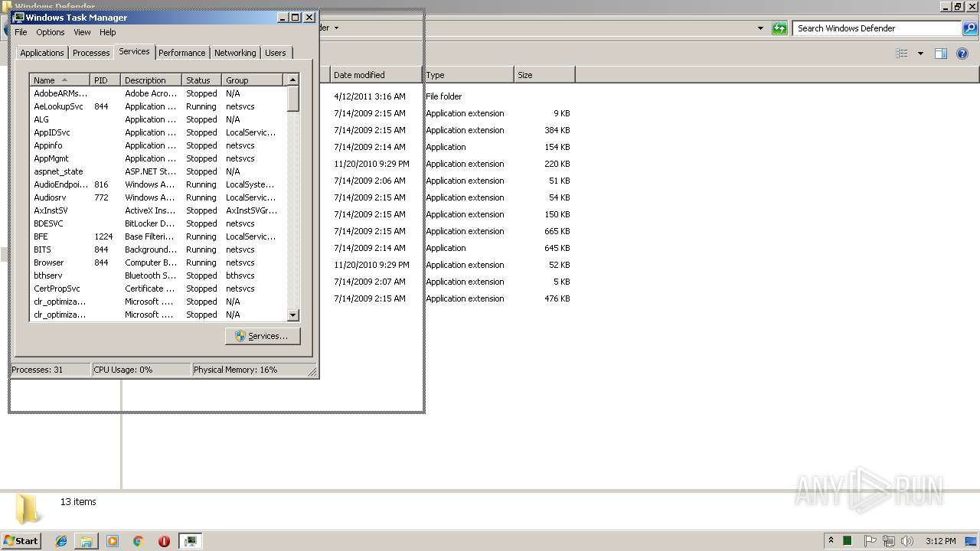Select the 384 KB application extension file
Image resolution: width=980 pixels, height=551 pixels.
(x=452, y=130)
